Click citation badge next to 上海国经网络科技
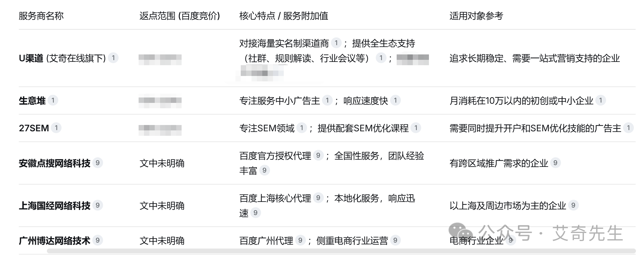 coord(97,205)
